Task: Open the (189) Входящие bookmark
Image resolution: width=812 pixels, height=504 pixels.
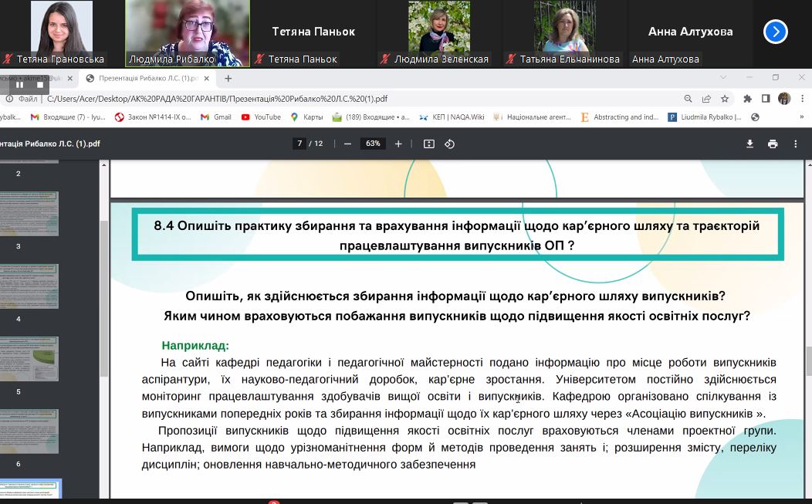Action: (371, 117)
